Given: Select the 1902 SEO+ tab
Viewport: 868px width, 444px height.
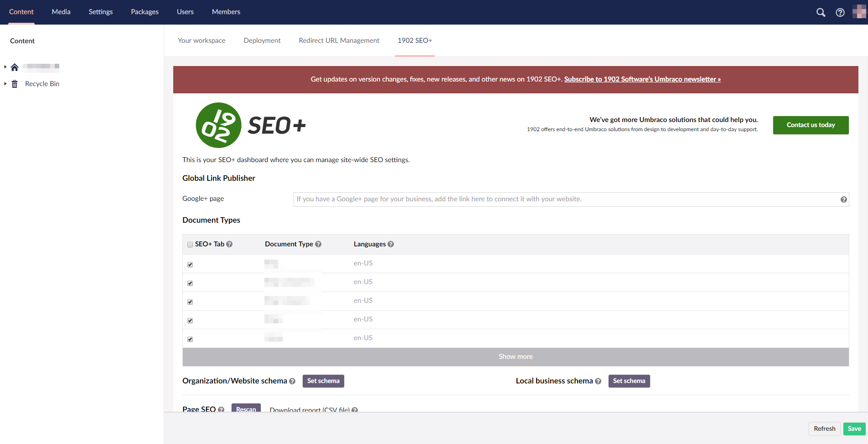Looking at the screenshot, I should tap(415, 41).
